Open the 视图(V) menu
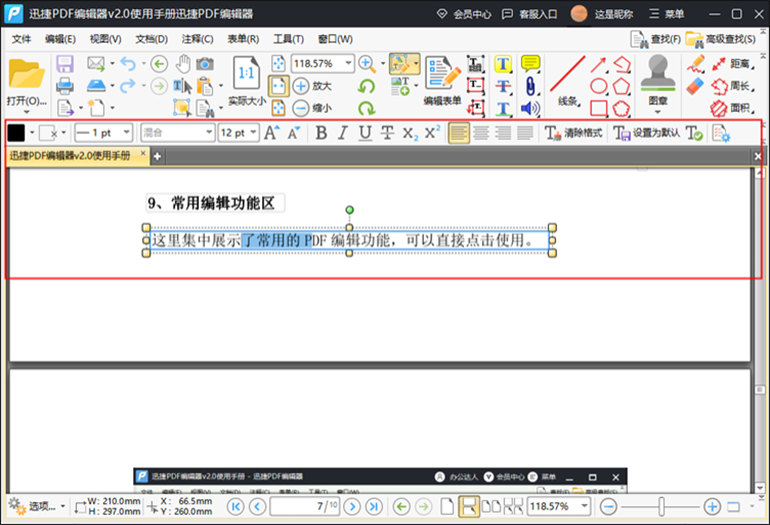770x525 pixels. click(105, 39)
